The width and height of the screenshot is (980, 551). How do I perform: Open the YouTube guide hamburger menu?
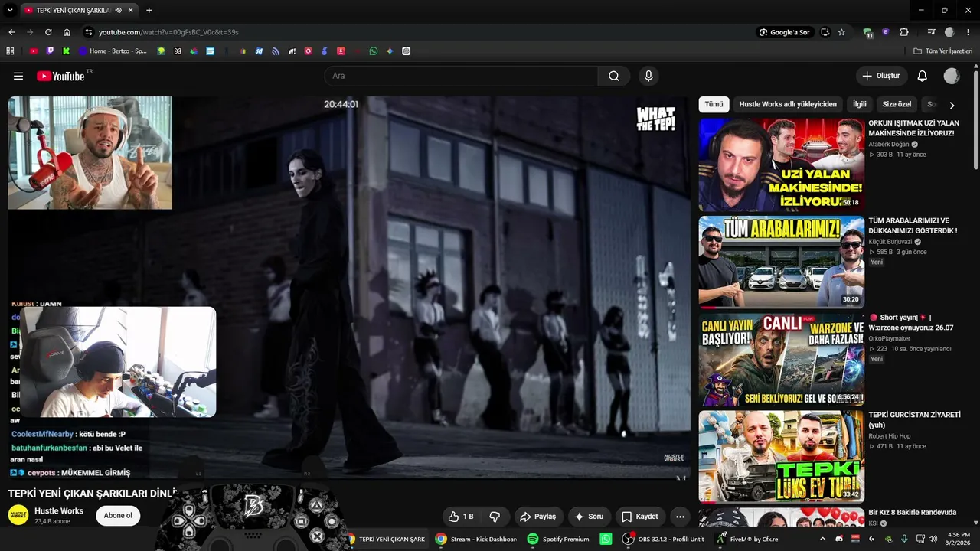[x=18, y=76]
